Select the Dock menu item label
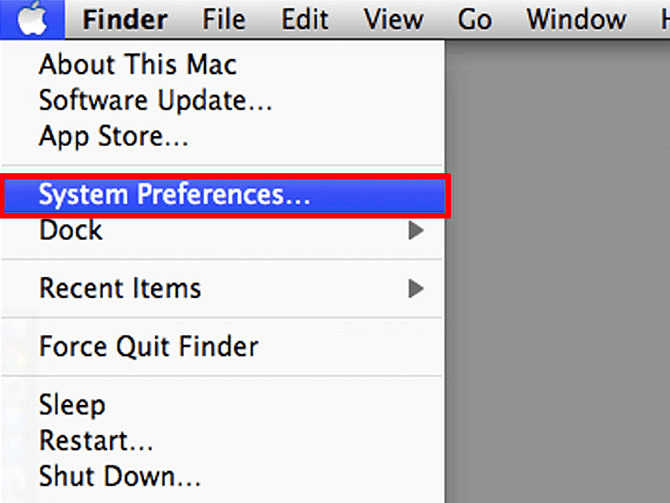 coord(71,230)
